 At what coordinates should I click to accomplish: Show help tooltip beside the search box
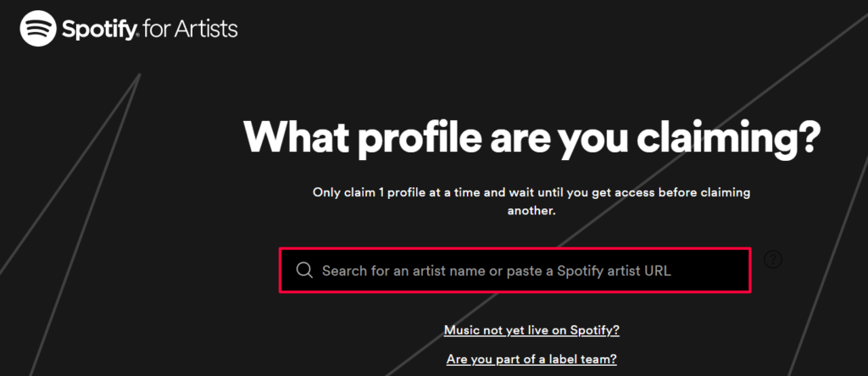tap(773, 259)
